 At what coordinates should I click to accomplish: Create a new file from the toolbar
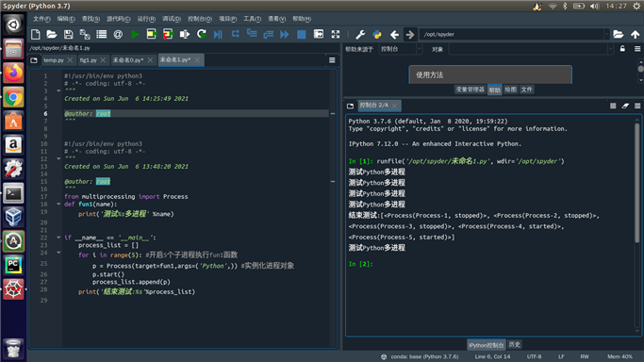tap(35, 35)
